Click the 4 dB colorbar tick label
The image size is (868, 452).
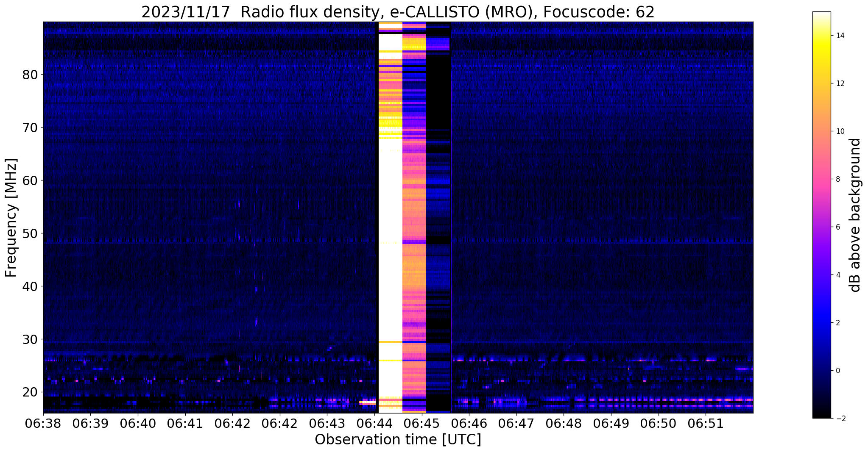837,275
